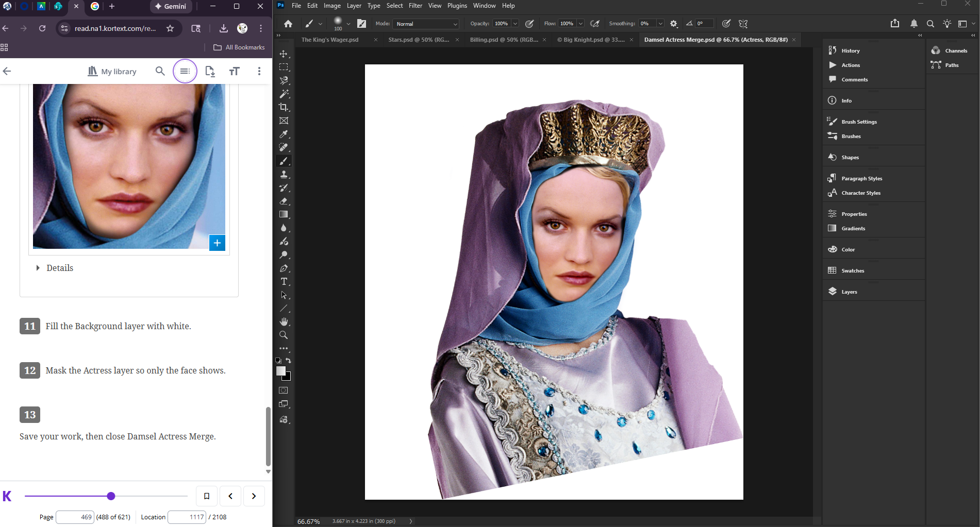The width and height of the screenshot is (980, 527).
Task: Select the Crop tool
Action: tap(284, 107)
